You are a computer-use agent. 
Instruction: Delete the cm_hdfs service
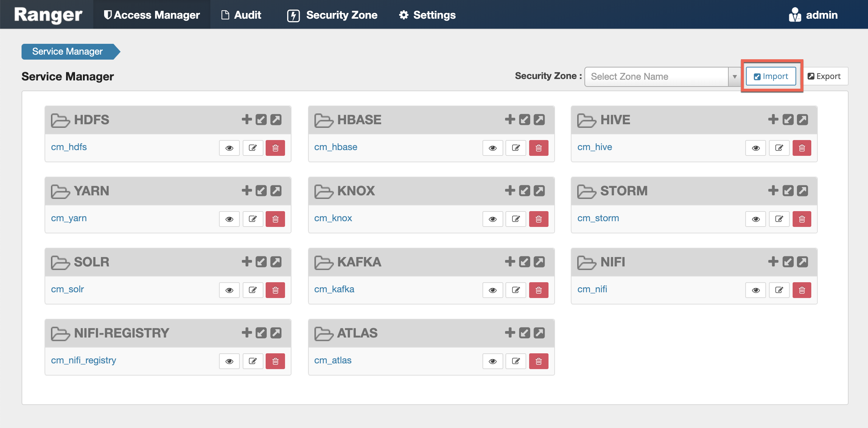point(275,148)
